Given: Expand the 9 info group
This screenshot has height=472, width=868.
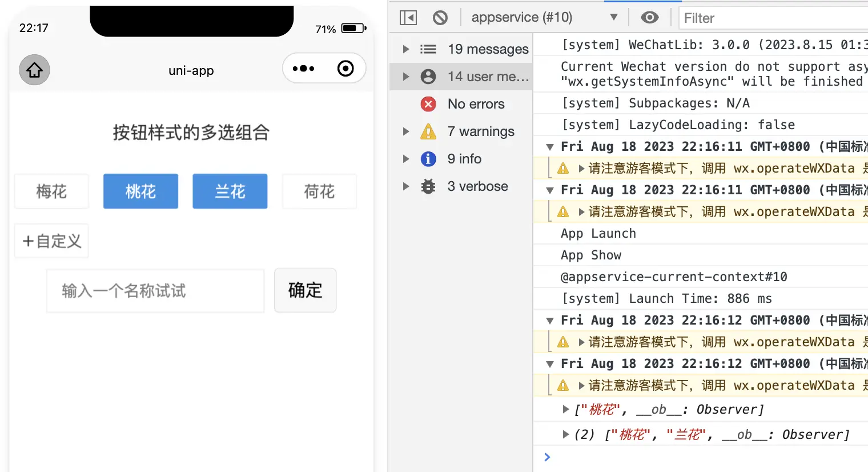Looking at the screenshot, I should click(x=406, y=159).
